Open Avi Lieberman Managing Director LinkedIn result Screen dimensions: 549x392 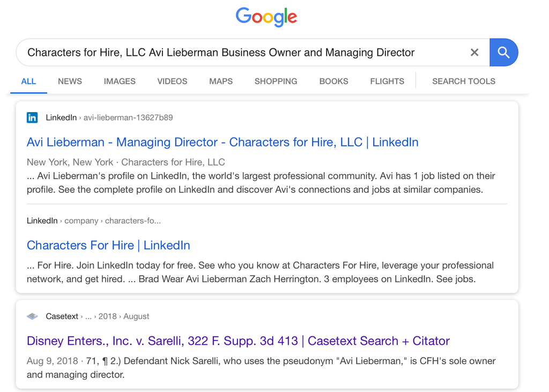222,142
